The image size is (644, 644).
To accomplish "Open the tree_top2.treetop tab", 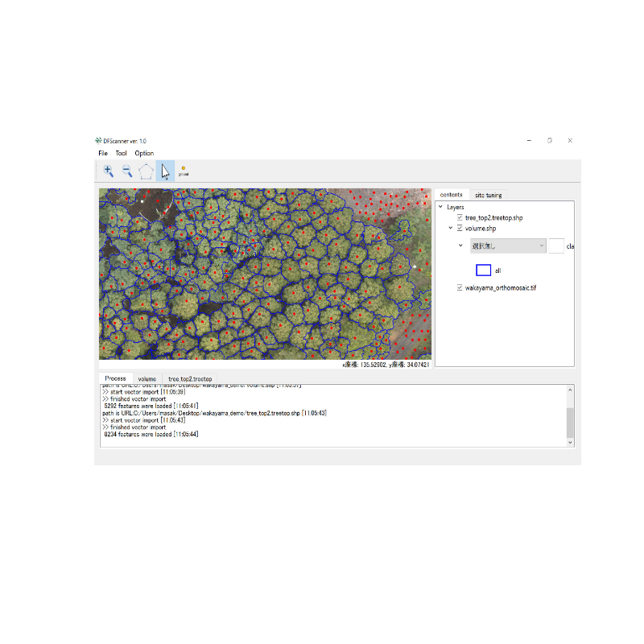I will click(x=190, y=378).
